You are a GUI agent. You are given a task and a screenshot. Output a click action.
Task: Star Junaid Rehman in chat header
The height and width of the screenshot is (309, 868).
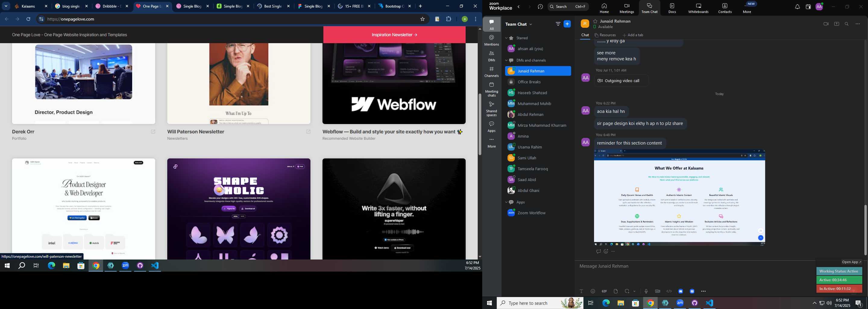[596, 21]
